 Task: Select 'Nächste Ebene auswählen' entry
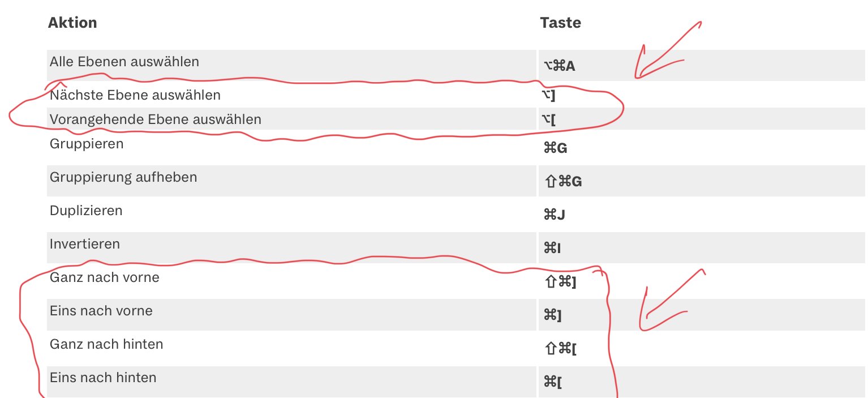[135, 95]
